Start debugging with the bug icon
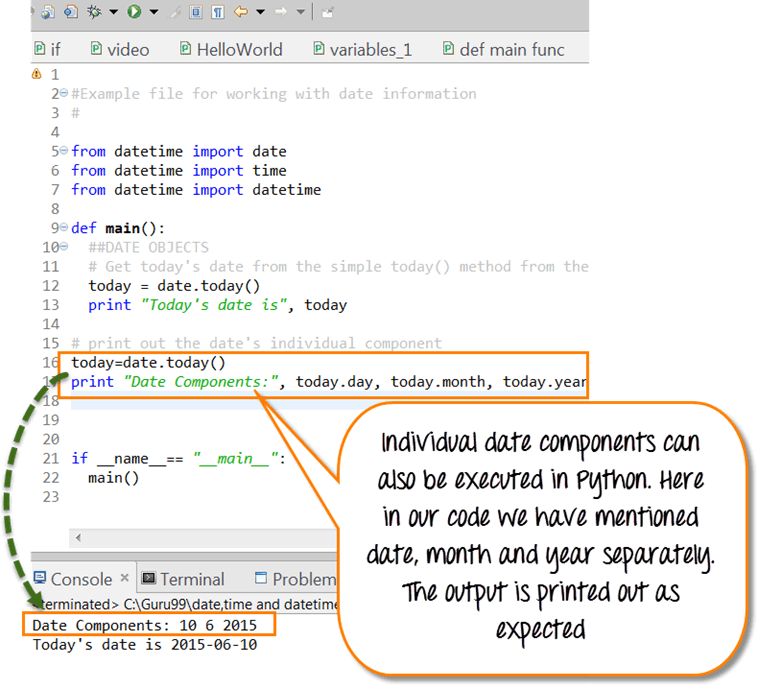The height and width of the screenshot is (689, 782). [x=94, y=11]
